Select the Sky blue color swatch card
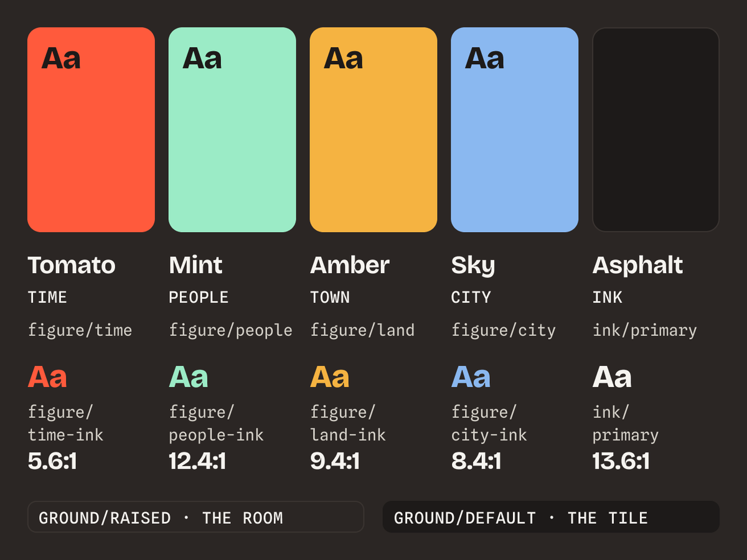This screenshot has height=560, width=747. (x=515, y=129)
